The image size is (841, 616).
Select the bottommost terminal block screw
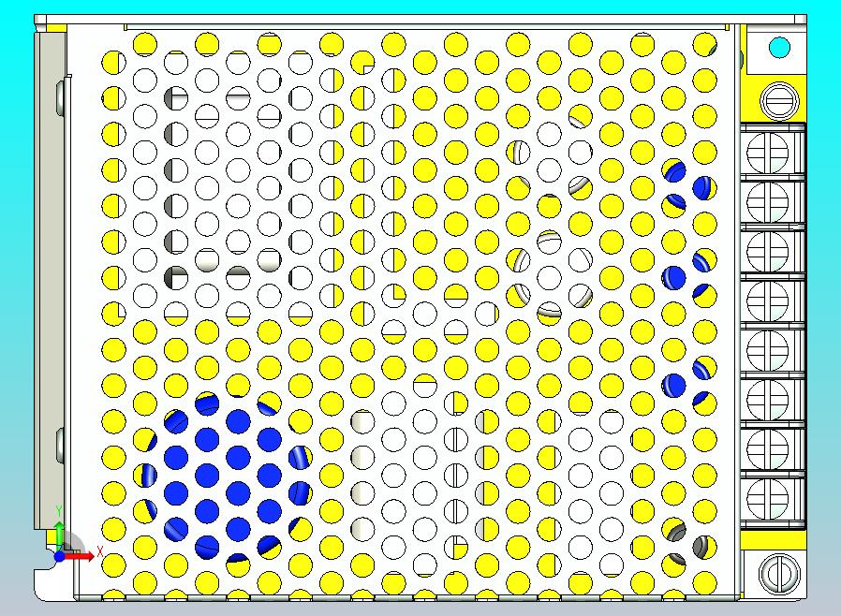(768, 498)
